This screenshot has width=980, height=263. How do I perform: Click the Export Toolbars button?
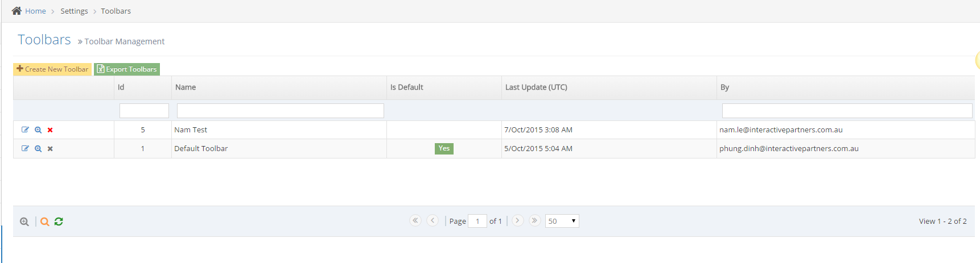pyautogui.click(x=127, y=69)
